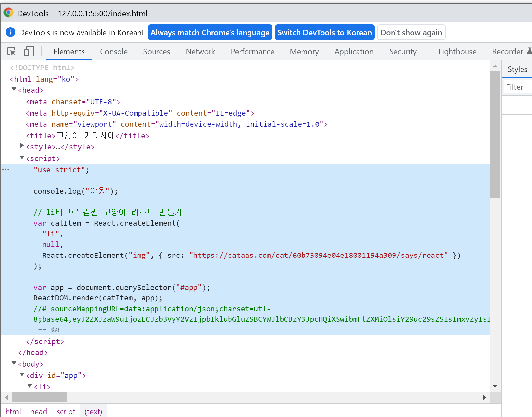Click the vertical scrollbar up arrow
Image resolution: width=532 pixels, height=417 pixels.
(495, 66)
